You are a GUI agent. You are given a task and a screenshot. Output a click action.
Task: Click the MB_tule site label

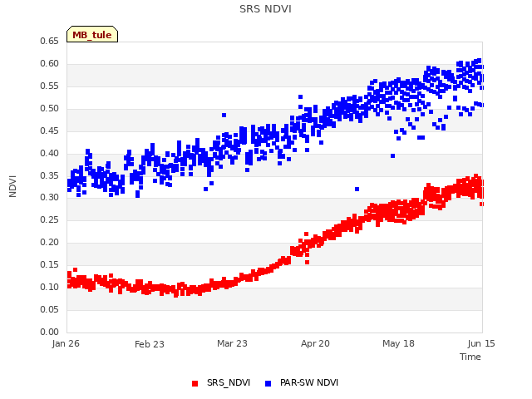pos(92,34)
